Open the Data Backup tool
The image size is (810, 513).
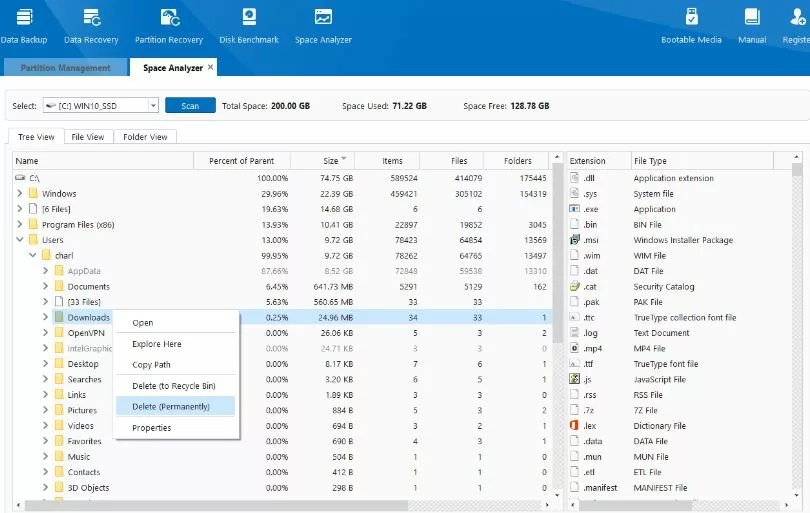(x=24, y=26)
